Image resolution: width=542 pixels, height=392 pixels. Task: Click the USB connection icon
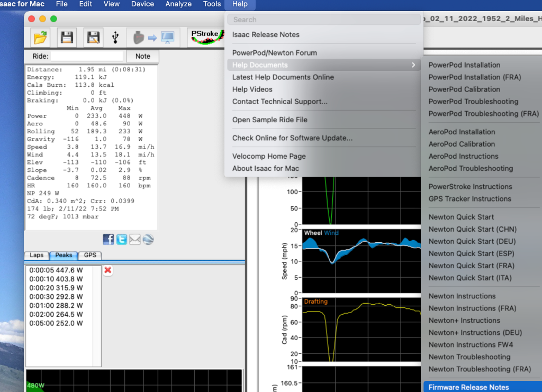[115, 38]
